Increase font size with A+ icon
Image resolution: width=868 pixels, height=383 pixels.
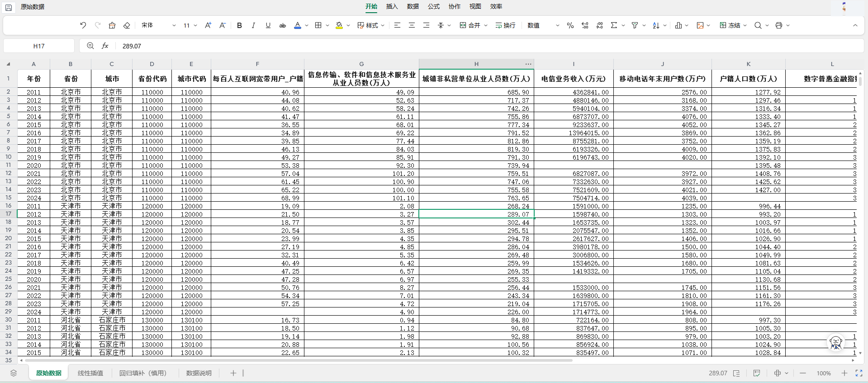[208, 25]
